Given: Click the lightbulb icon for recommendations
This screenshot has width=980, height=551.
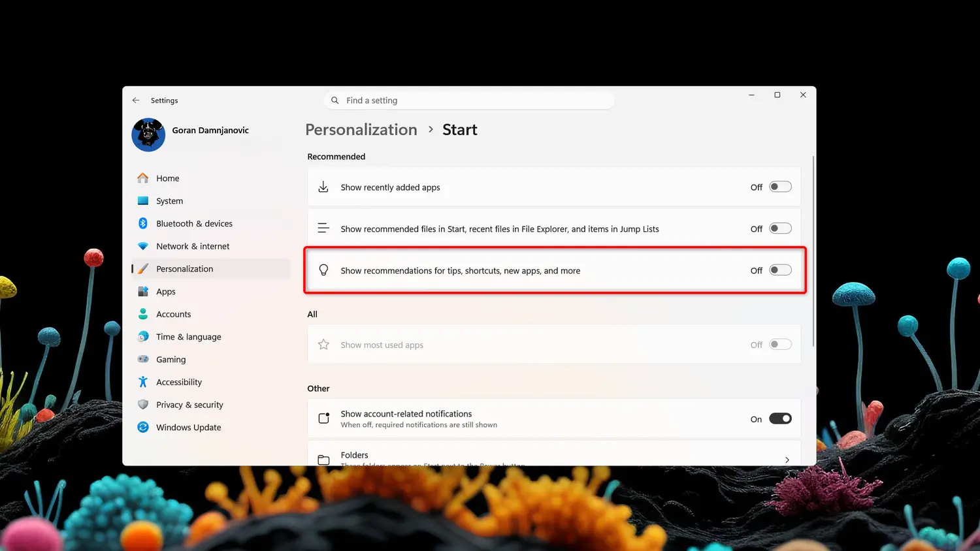Looking at the screenshot, I should [323, 270].
